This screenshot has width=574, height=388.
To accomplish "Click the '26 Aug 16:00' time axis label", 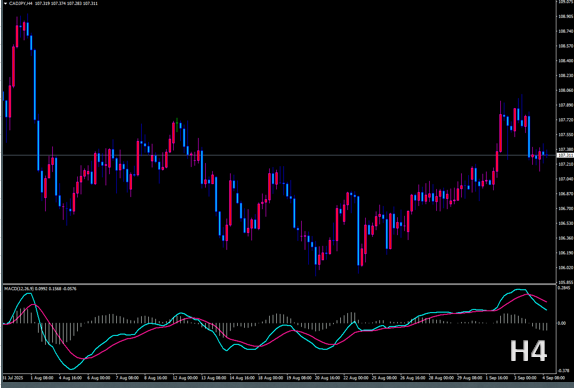I will 413,378.
